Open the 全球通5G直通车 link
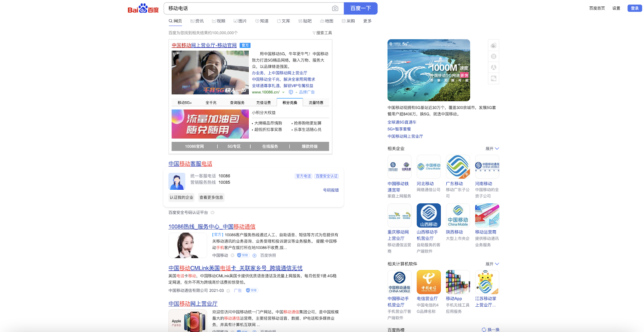 (402, 122)
